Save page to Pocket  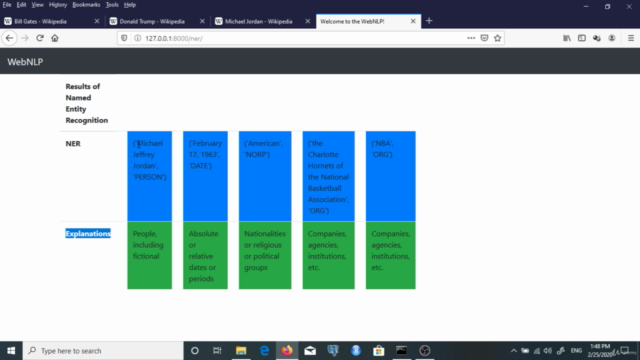click(484, 38)
